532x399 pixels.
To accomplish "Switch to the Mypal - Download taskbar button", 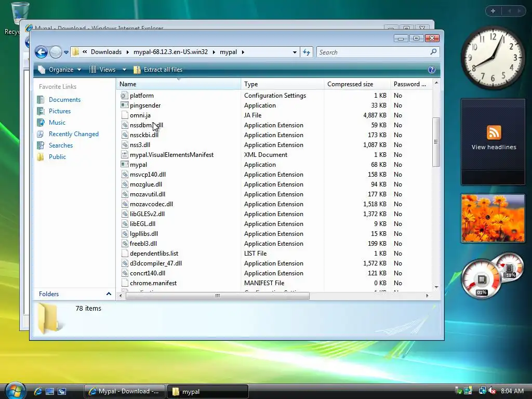I will [x=124, y=391].
